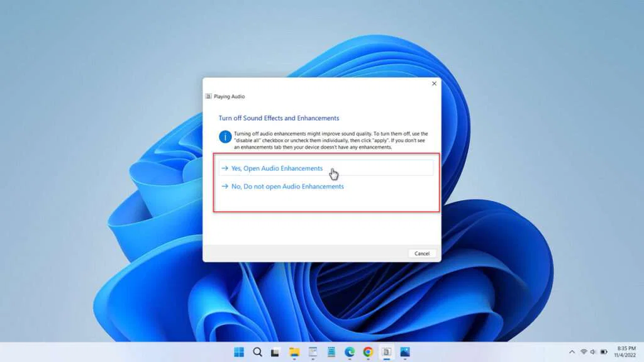
Task: Select the active troubleshooter icon on the taskbar
Action: pyautogui.click(x=386, y=353)
